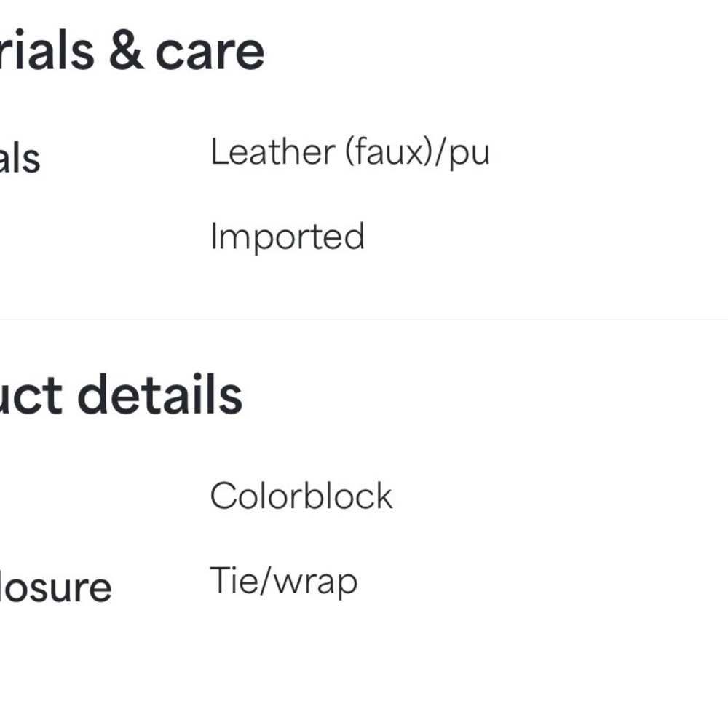Image resolution: width=728 pixels, height=728 pixels.
Task: Click the "uct" fragment of Product heading
Action: point(31,396)
